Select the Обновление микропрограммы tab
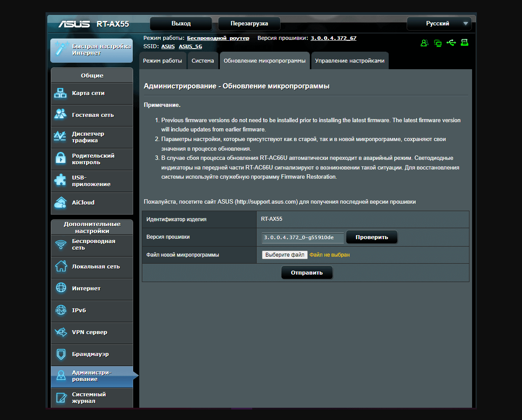 tap(265, 60)
